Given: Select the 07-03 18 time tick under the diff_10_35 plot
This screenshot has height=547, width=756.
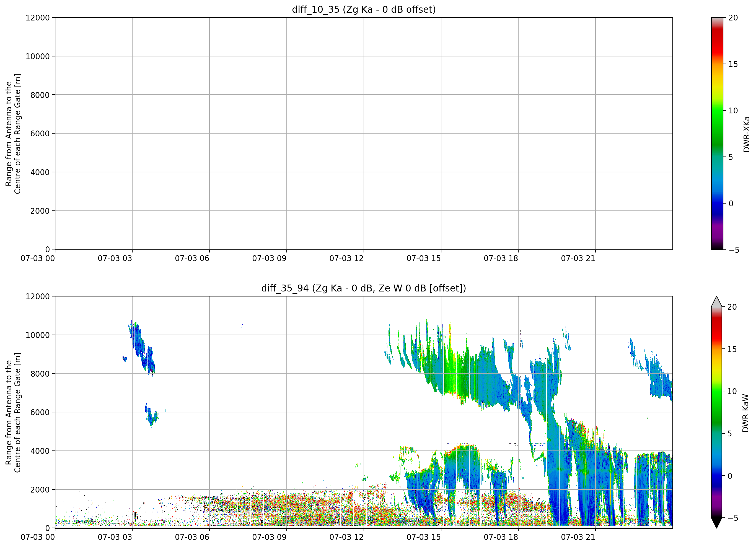Looking at the screenshot, I should [x=501, y=259].
